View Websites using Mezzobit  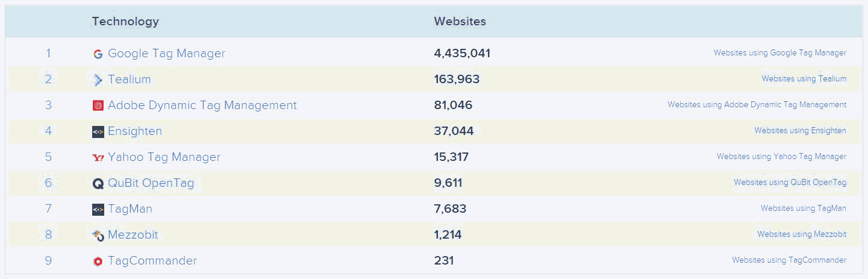pos(802,234)
